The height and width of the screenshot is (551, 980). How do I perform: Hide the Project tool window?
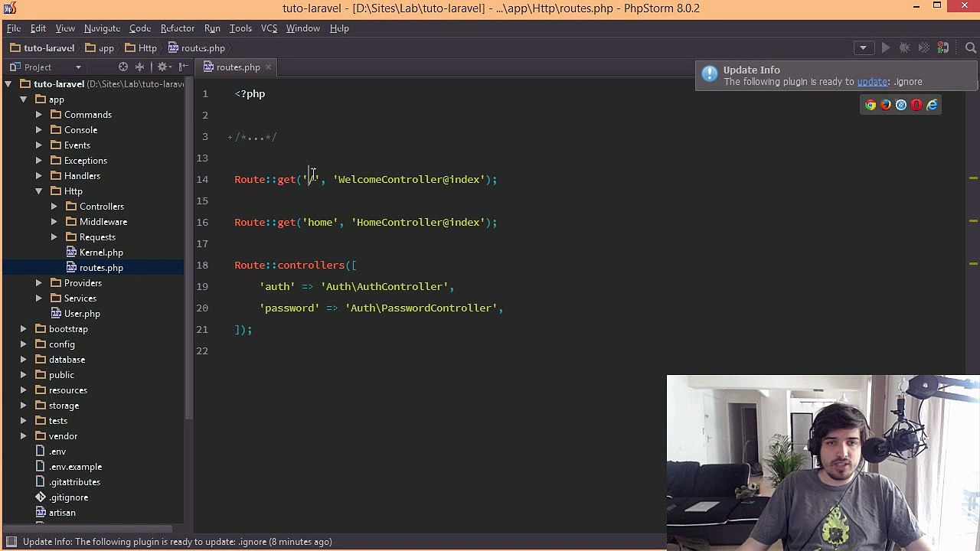click(x=183, y=67)
